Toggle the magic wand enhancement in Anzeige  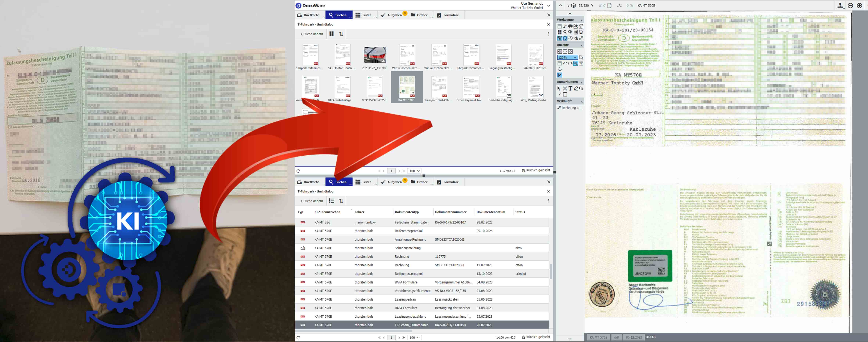click(576, 63)
